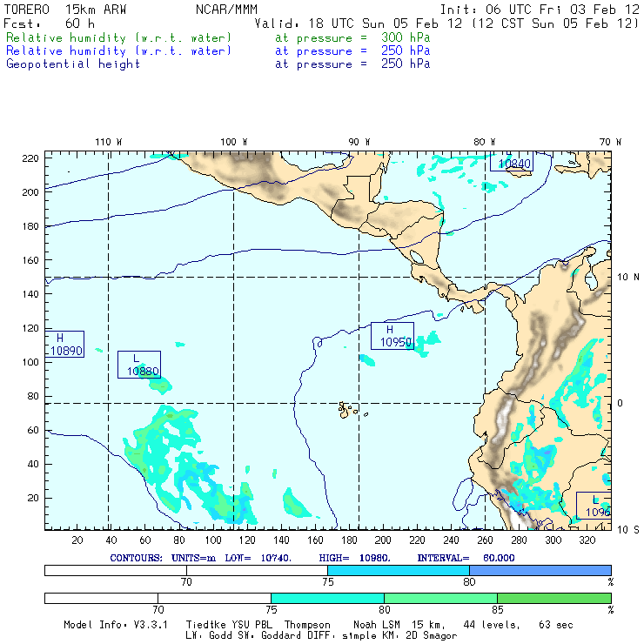Click the "110 W" longitude label
This screenshot has width=644, height=644.
(x=109, y=142)
